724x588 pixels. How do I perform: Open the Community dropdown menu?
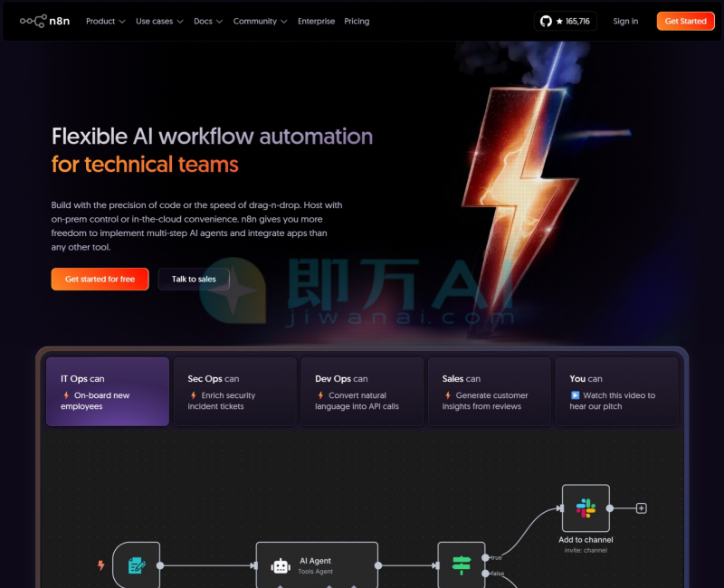[260, 21]
